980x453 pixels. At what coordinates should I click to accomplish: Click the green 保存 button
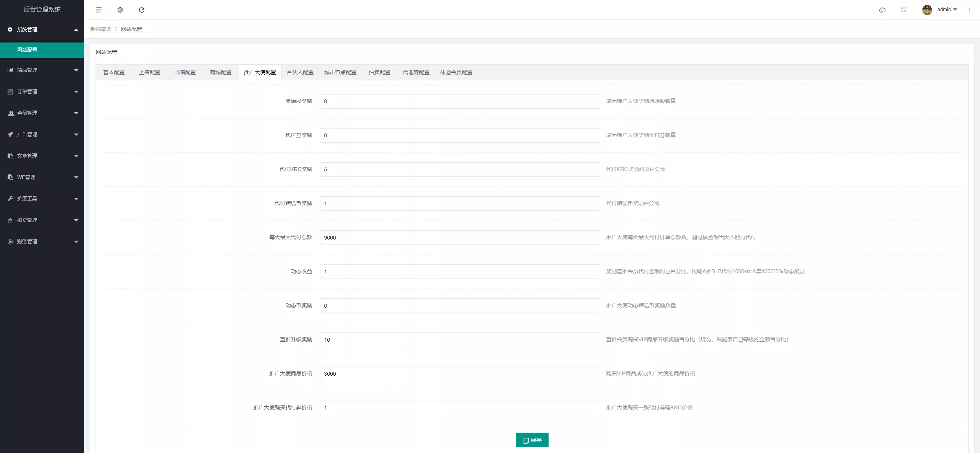pyautogui.click(x=532, y=440)
